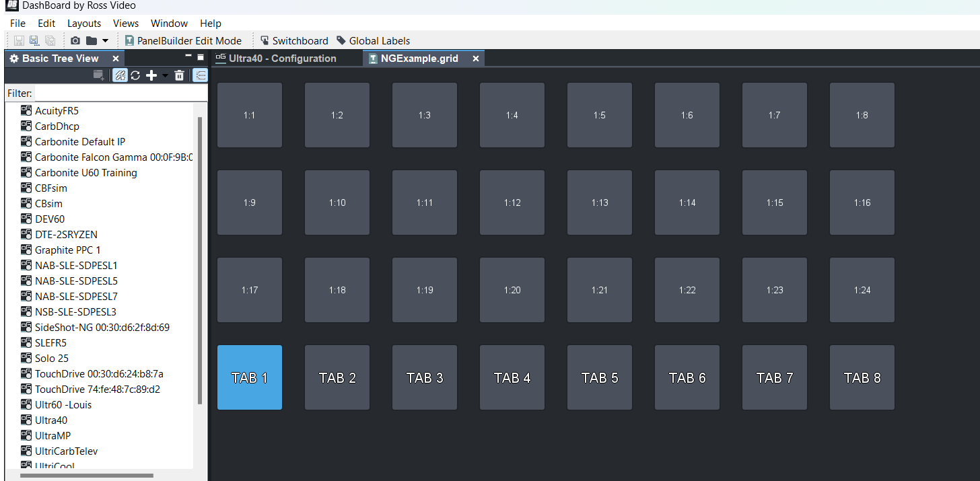Select AcuityFR5 device in the tree
This screenshot has width=980, height=481.
coord(57,110)
